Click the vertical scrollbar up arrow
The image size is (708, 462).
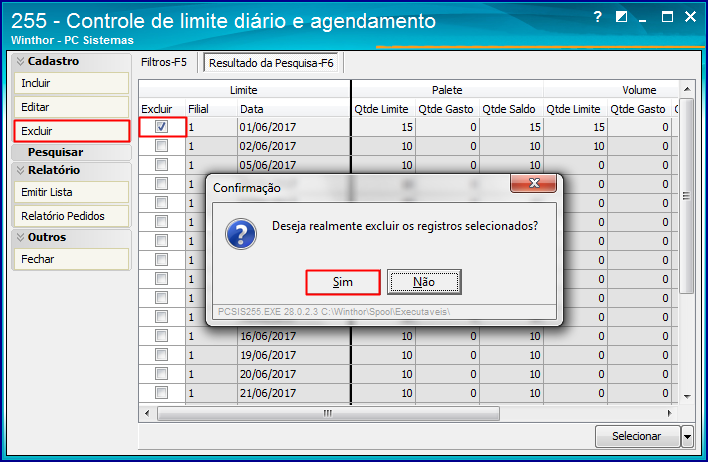(687, 89)
